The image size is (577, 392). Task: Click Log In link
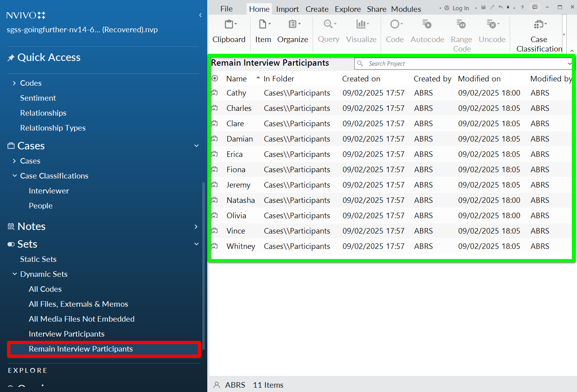click(x=460, y=8)
